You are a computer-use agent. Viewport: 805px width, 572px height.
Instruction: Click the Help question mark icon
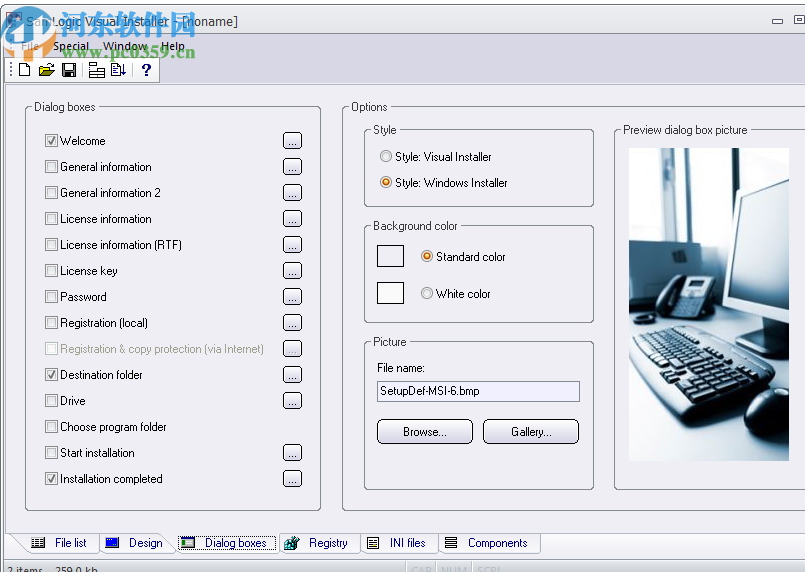146,69
